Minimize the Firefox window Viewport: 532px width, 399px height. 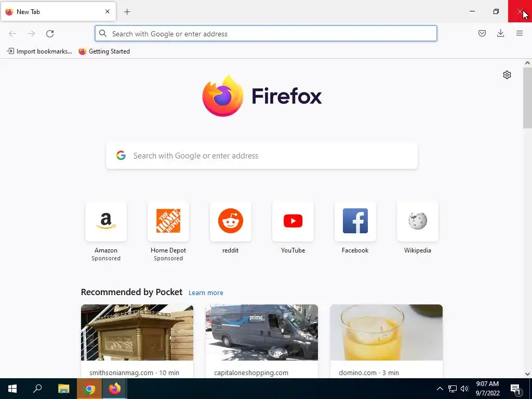[x=472, y=11]
